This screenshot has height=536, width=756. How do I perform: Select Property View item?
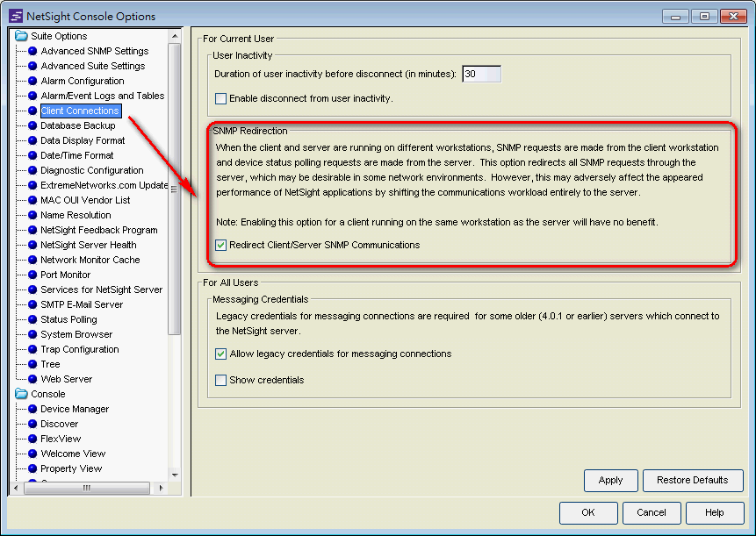pyautogui.click(x=71, y=468)
